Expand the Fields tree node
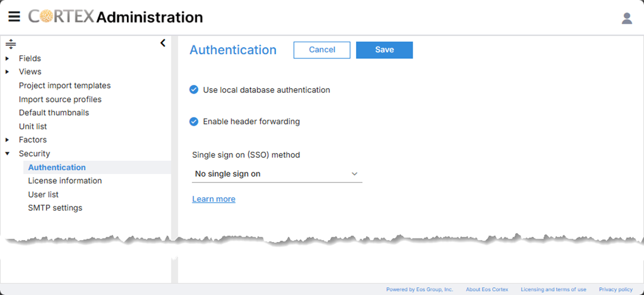The height and width of the screenshot is (295, 644). point(7,58)
